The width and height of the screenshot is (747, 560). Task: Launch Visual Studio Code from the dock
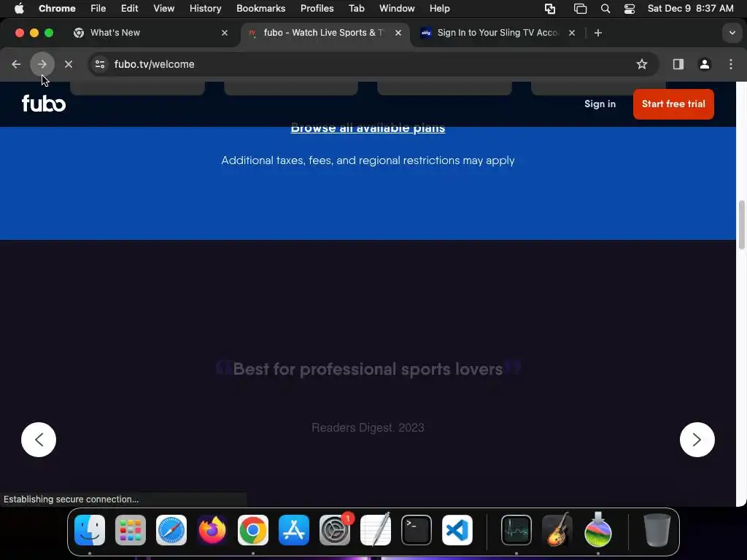point(457,530)
